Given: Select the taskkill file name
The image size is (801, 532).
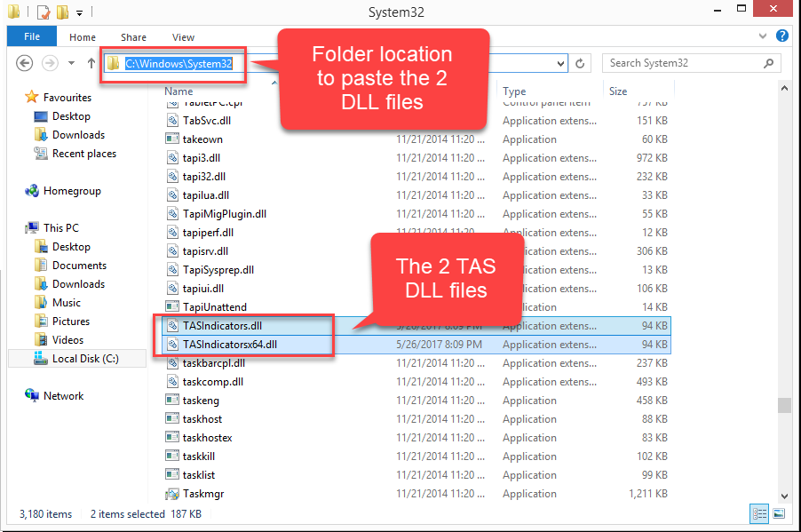Looking at the screenshot, I should point(199,457).
